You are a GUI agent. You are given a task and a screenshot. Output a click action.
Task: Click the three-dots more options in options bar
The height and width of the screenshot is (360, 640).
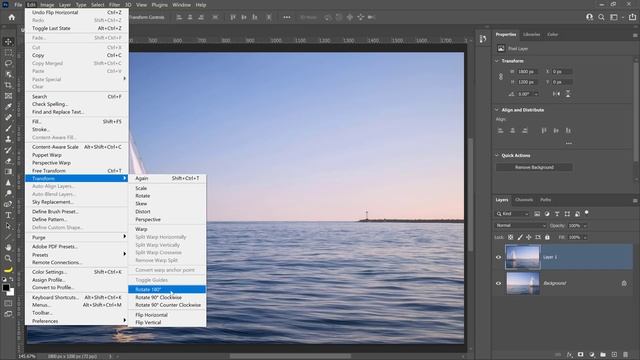(287, 17)
